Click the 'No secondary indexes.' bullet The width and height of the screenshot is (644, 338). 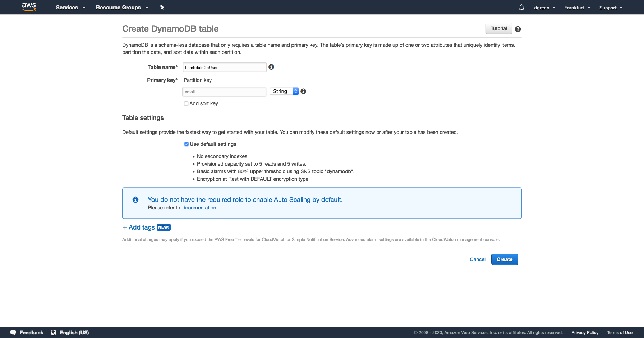point(223,156)
